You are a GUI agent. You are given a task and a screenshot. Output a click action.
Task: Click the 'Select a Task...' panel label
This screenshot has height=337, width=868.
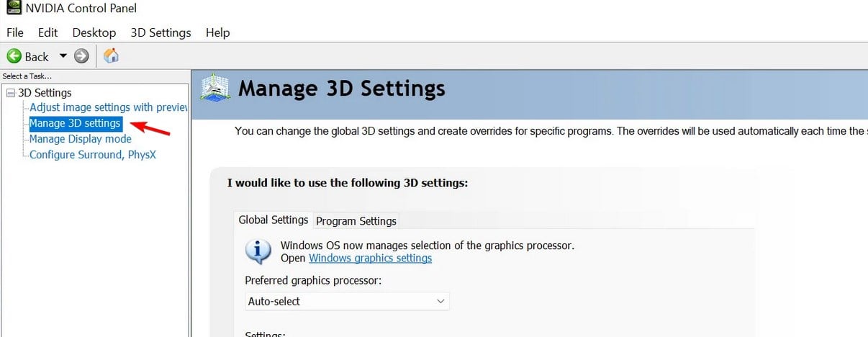27,76
